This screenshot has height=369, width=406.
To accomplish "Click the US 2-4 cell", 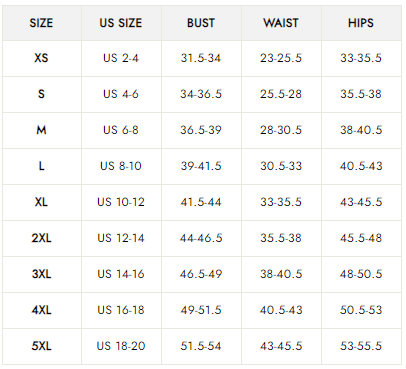I will click(x=121, y=58).
